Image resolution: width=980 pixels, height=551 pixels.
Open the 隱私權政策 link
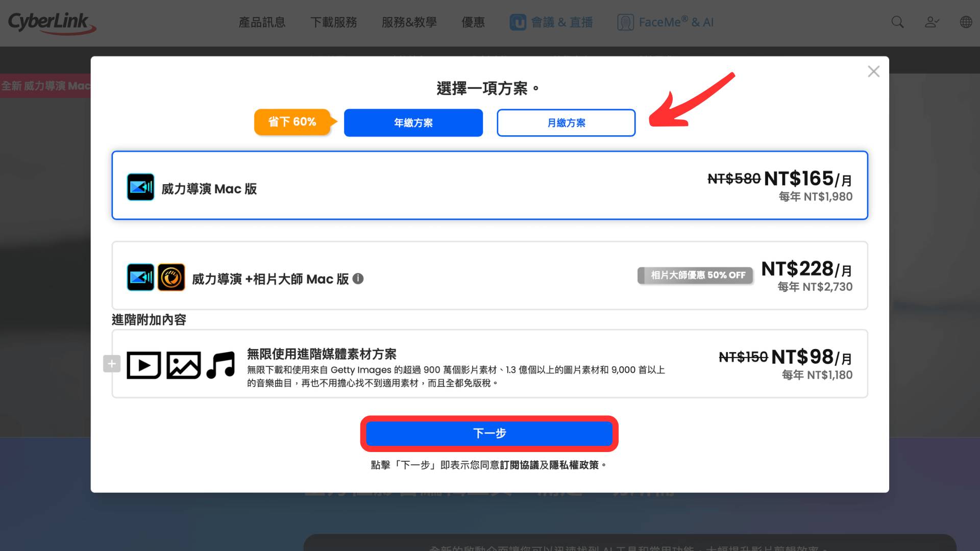(574, 465)
